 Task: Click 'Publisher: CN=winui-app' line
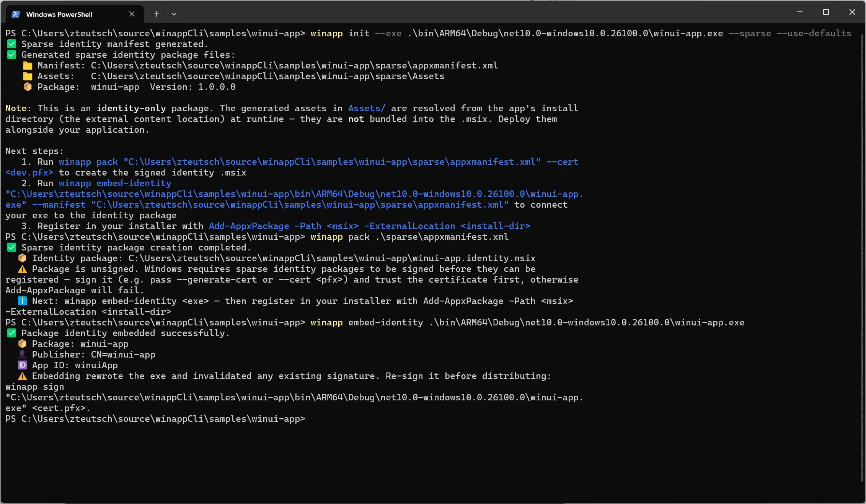click(x=94, y=354)
